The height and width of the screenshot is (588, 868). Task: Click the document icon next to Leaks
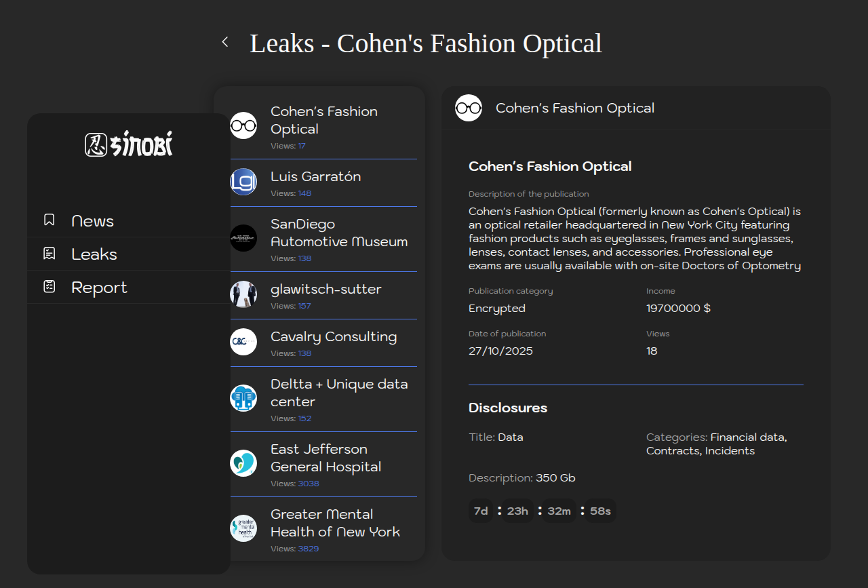point(50,254)
